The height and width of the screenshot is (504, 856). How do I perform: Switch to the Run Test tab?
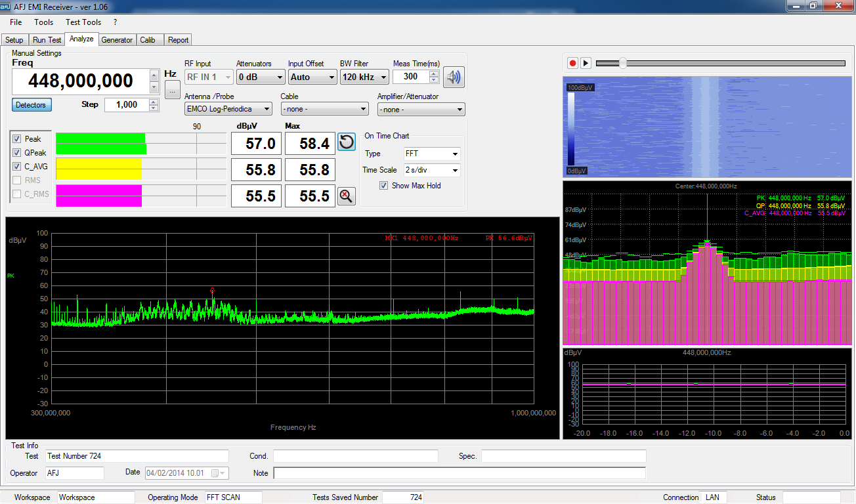[47, 40]
